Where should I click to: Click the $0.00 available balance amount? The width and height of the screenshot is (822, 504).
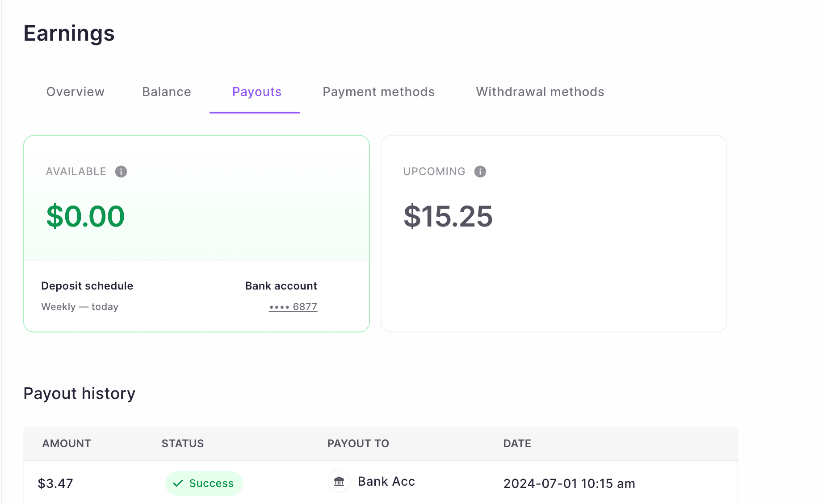[x=86, y=217]
